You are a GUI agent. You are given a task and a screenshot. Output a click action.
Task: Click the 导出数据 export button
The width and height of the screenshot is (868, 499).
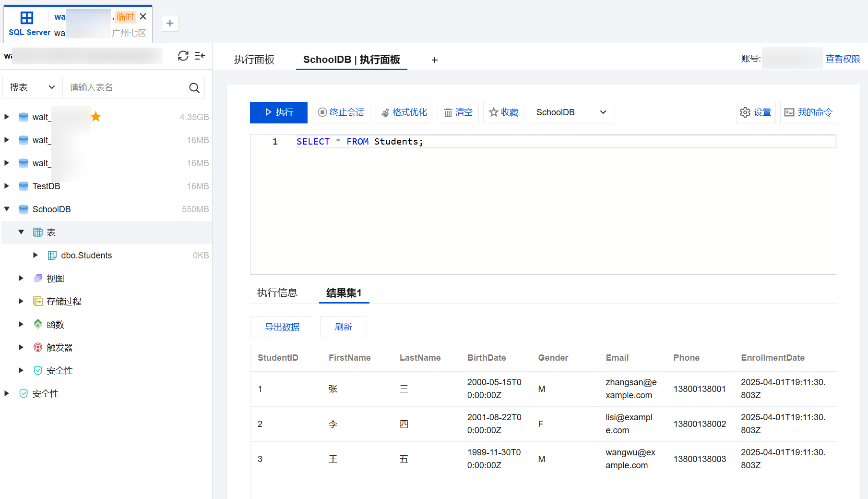(x=282, y=327)
